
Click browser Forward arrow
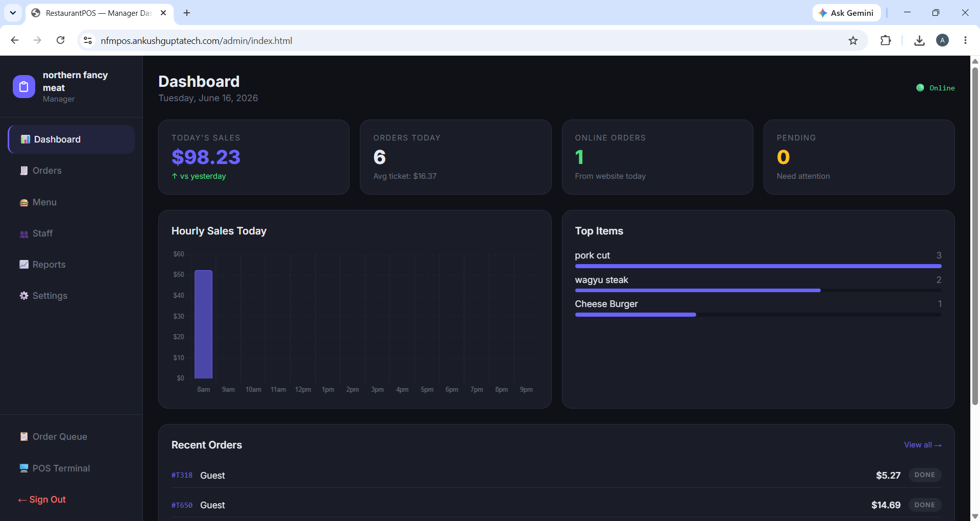tap(37, 40)
